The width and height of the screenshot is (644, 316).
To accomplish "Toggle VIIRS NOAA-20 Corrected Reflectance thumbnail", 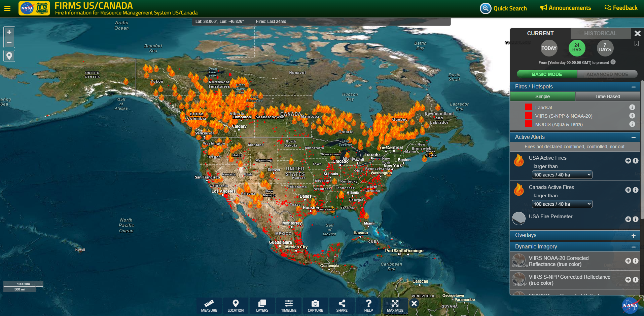I will [x=518, y=261].
